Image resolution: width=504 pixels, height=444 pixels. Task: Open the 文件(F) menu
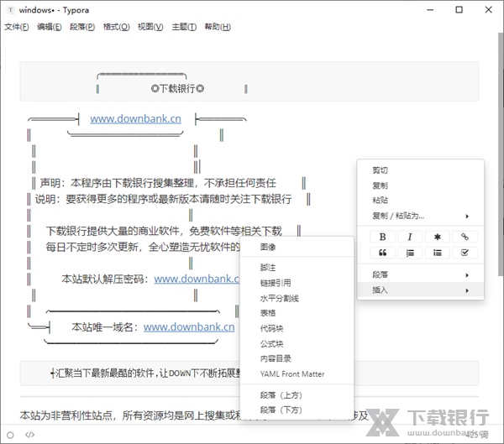point(16,27)
